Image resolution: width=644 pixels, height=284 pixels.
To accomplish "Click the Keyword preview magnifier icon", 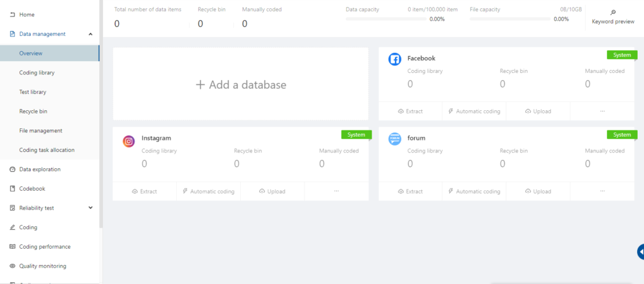I will click(613, 13).
